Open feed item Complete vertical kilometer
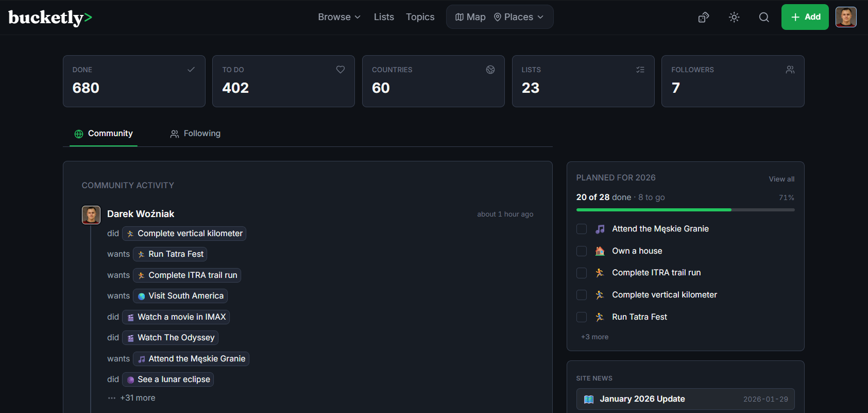 [x=184, y=234]
